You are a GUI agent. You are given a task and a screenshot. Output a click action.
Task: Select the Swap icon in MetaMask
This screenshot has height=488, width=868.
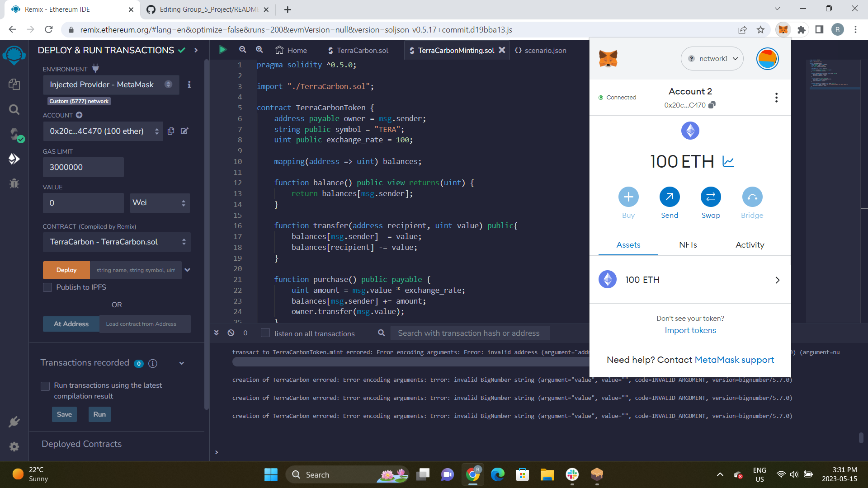710,197
